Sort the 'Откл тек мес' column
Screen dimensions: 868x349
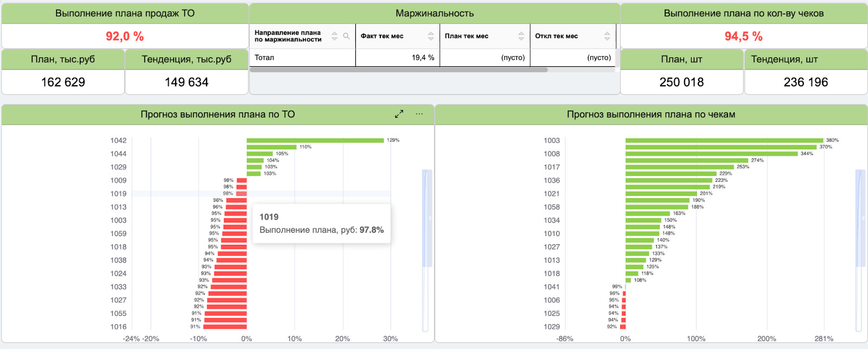607,36
